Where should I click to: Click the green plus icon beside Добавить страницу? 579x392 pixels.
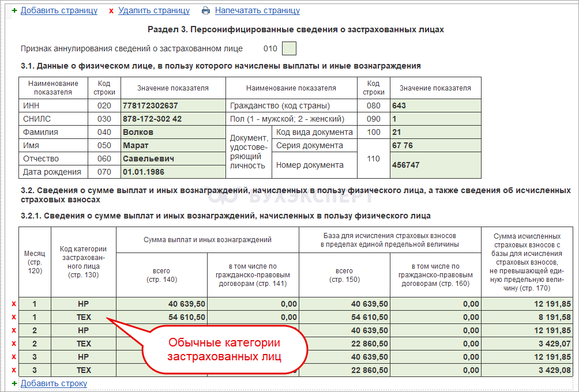14,11
